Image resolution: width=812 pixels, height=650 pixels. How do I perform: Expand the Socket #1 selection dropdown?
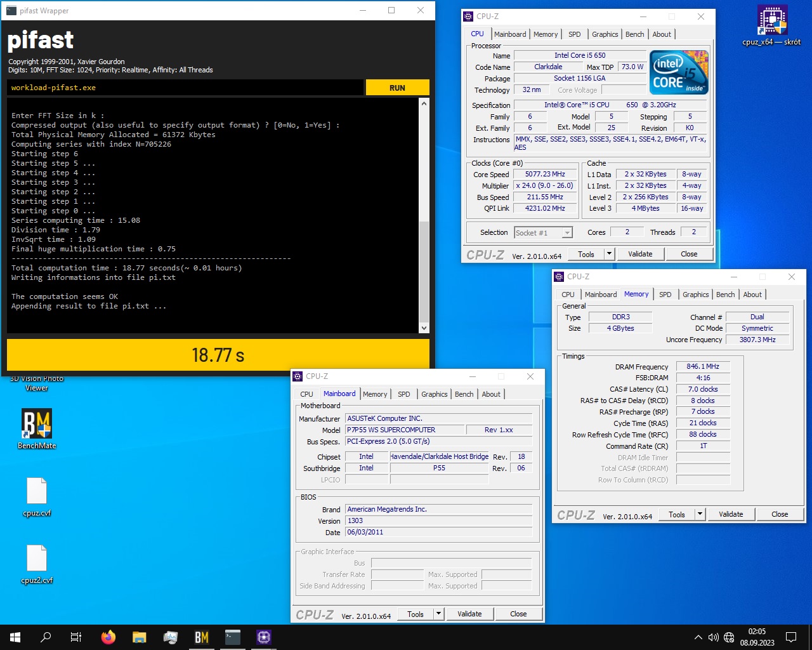tap(567, 233)
